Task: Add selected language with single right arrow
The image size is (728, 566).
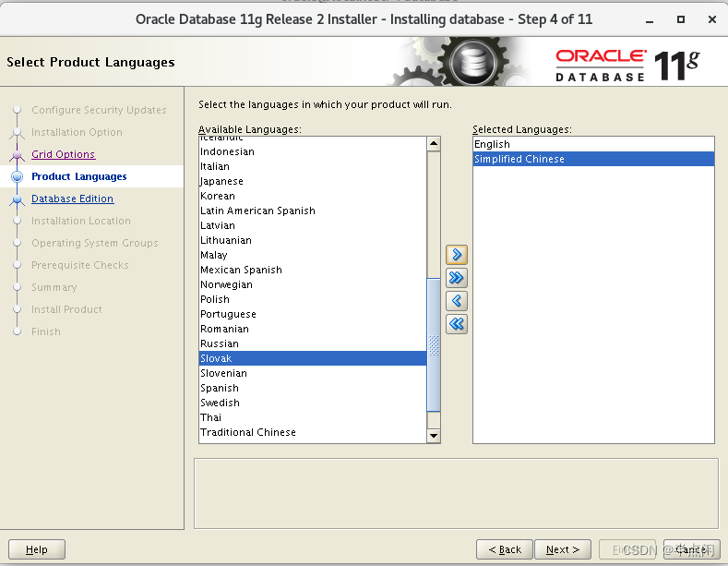Action: (x=457, y=255)
